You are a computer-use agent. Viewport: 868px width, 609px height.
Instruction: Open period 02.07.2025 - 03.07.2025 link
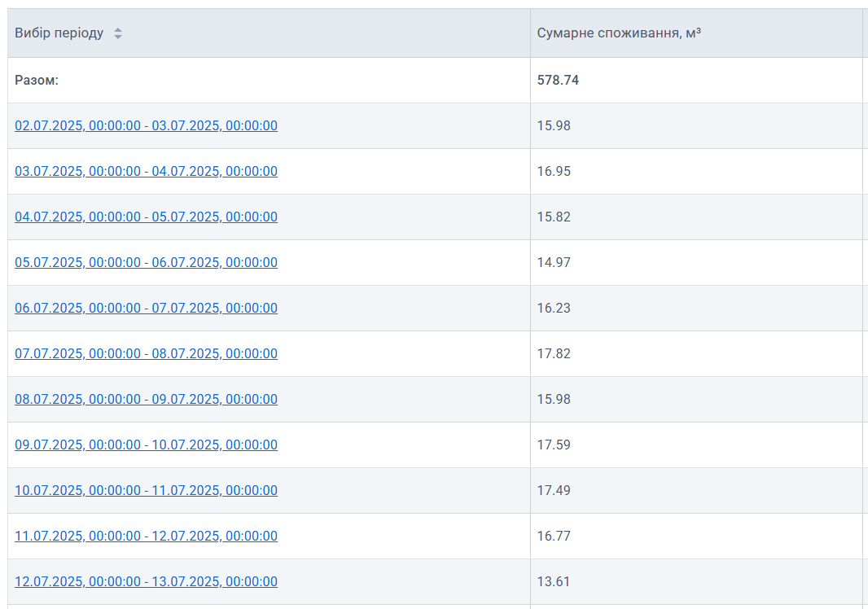click(x=146, y=125)
